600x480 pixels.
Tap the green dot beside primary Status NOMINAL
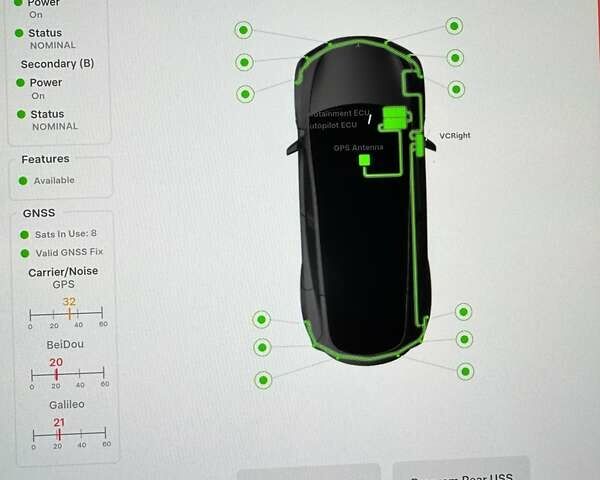(x=19, y=33)
